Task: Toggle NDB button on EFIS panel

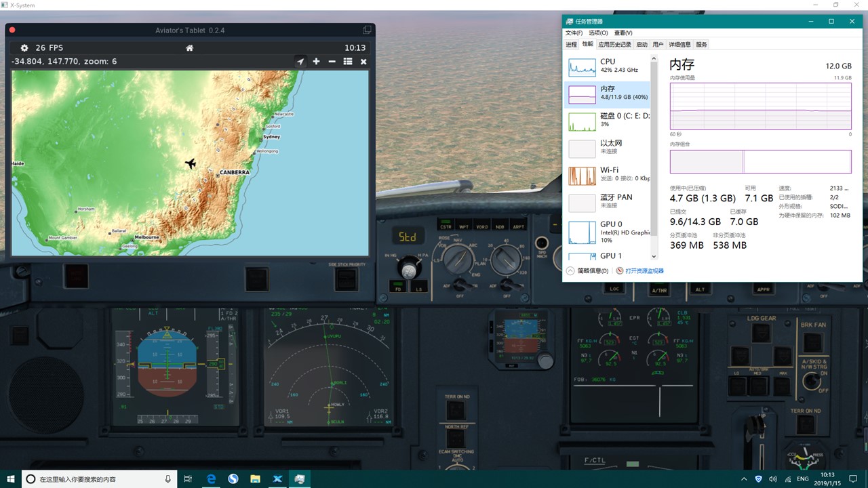Action: (500, 224)
